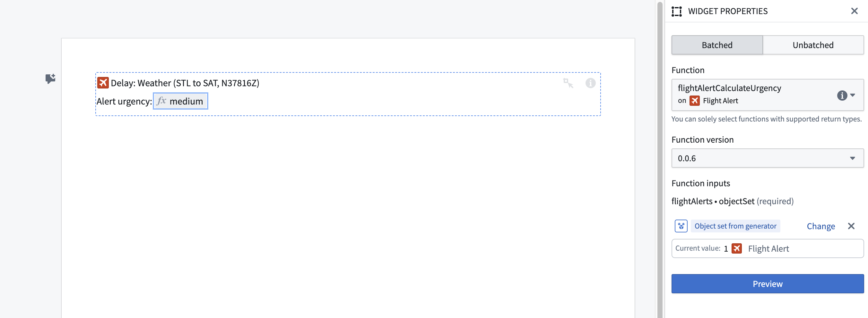Open the info icon on the Delay widget
This screenshot has width=868, height=318.
[x=590, y=83]
